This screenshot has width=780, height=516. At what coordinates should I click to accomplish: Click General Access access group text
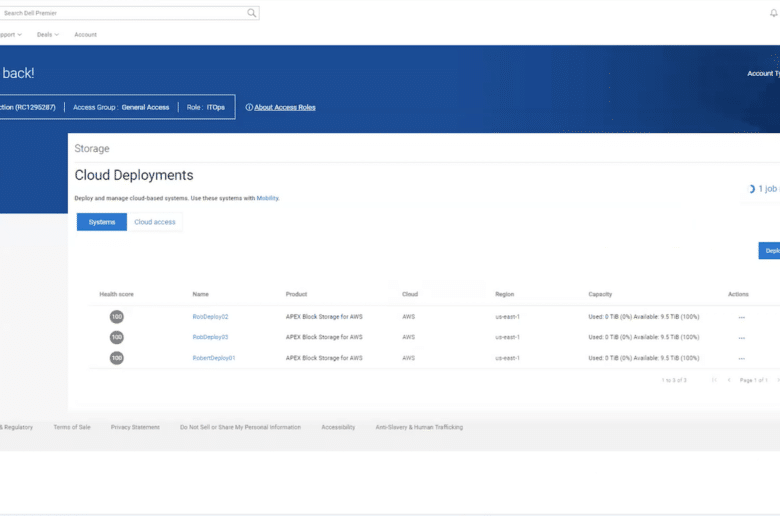(145, 107)
